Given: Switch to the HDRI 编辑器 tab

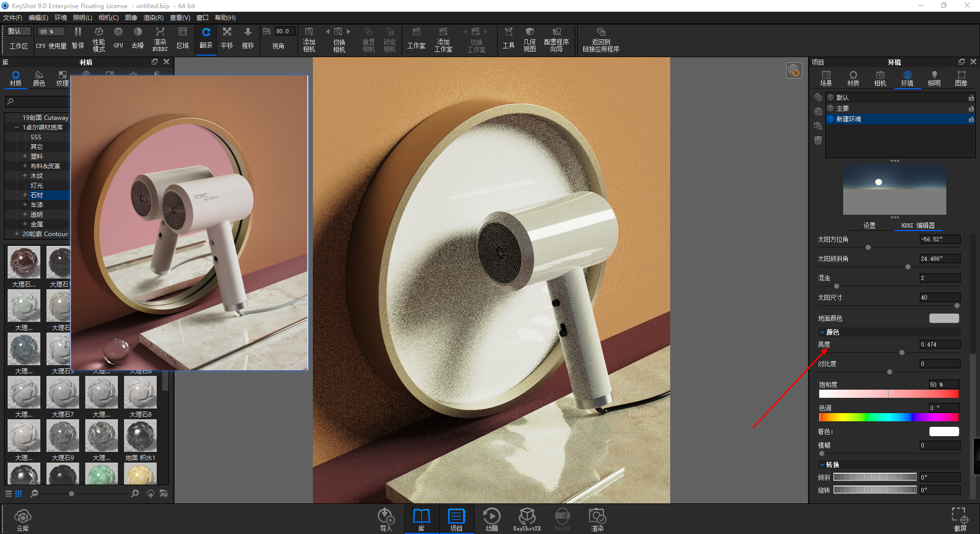Looking at the screenshot, I should coord(918,225).
